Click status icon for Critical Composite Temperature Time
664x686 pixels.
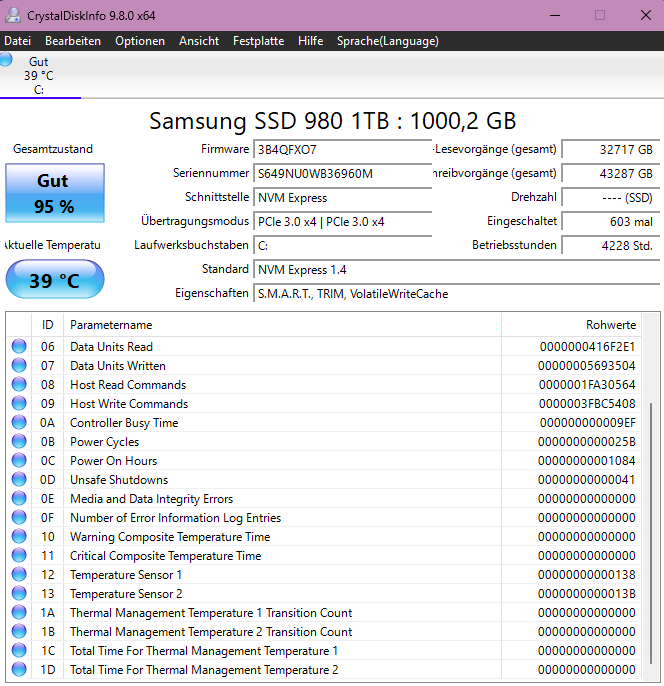tap(19, 555)
